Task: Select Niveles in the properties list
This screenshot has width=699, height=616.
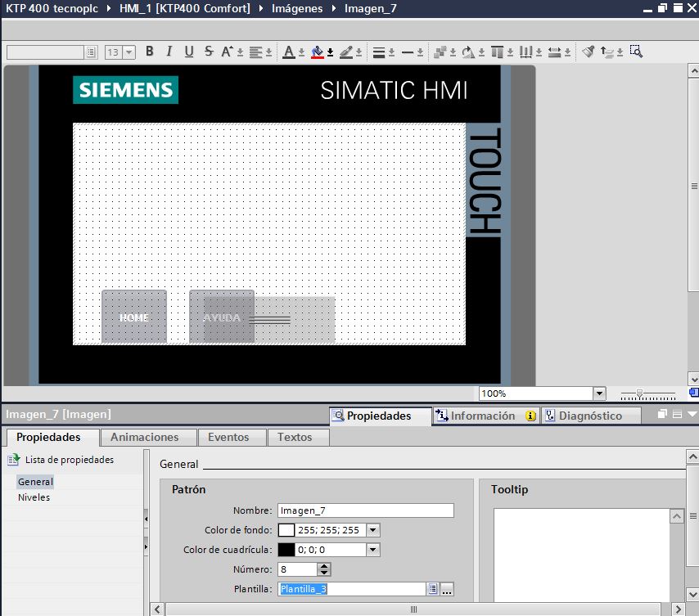Action: click(x=34, y=497)
